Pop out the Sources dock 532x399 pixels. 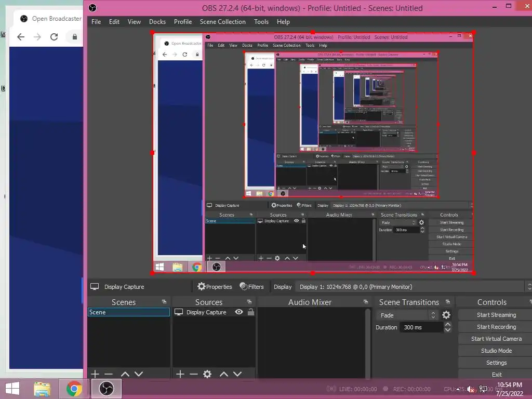pos(249,302)
